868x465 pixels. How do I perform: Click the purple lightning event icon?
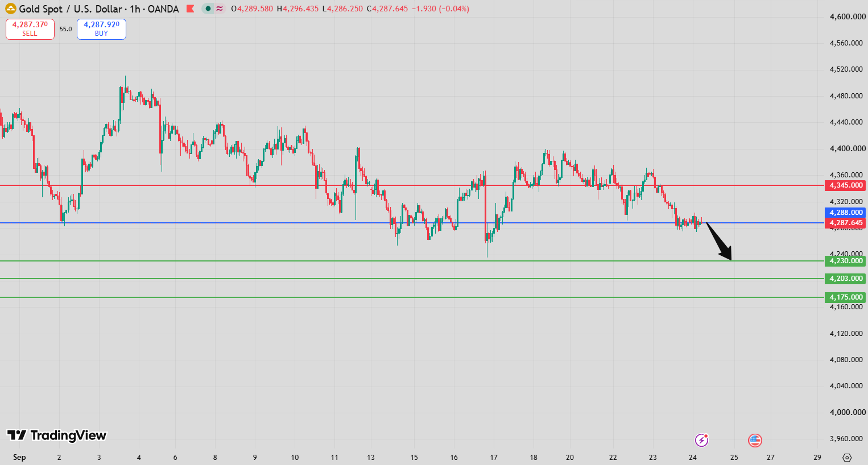(702, 439)
